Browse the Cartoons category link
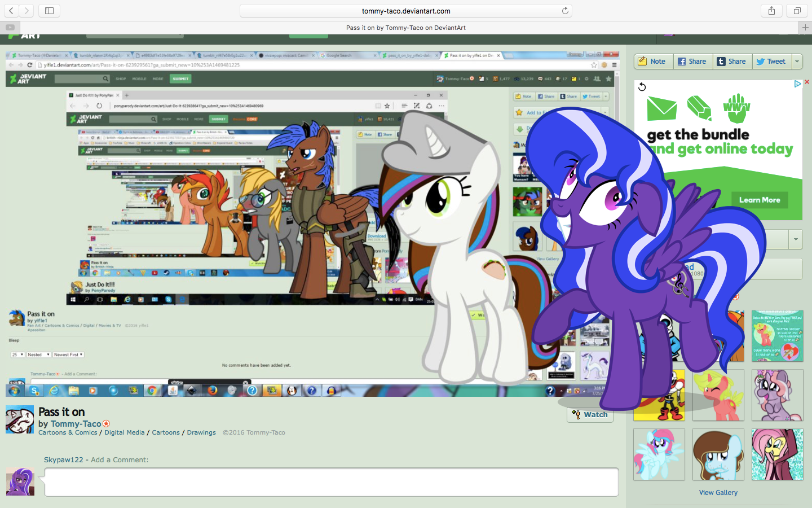 click(166, 432)
